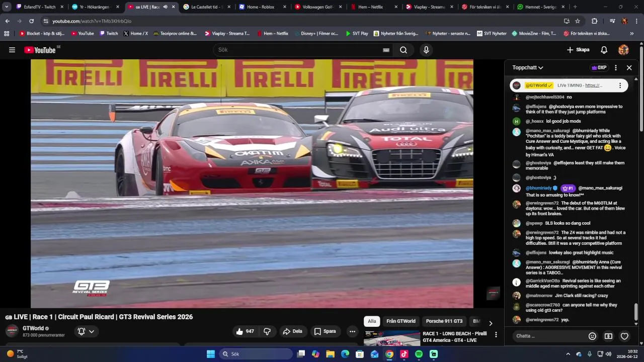Image resolution: width=644 pixels, height=362 pixels.
Task: Expand Toppchatt chat mode dropdown
Action: (x=528, y=67)
